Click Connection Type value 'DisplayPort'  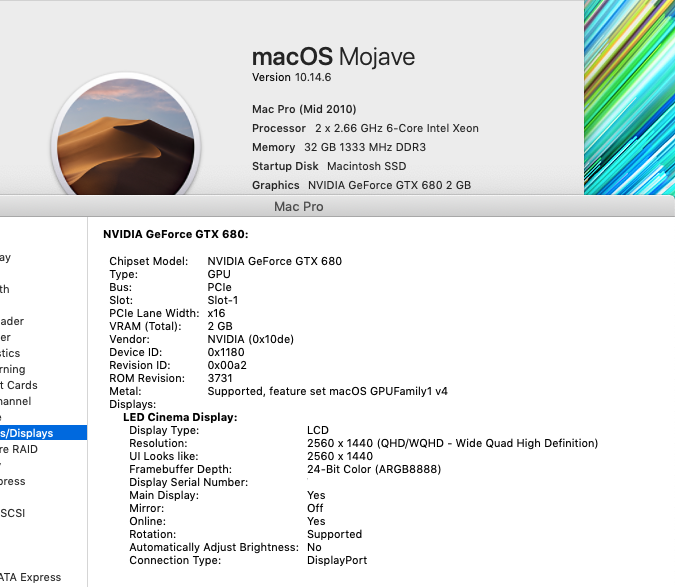click(x=337, y=560)
